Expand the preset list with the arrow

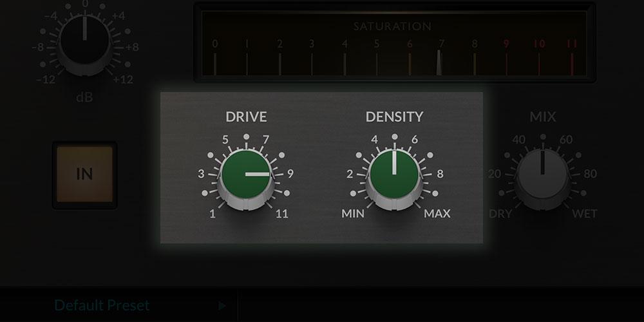222,306
